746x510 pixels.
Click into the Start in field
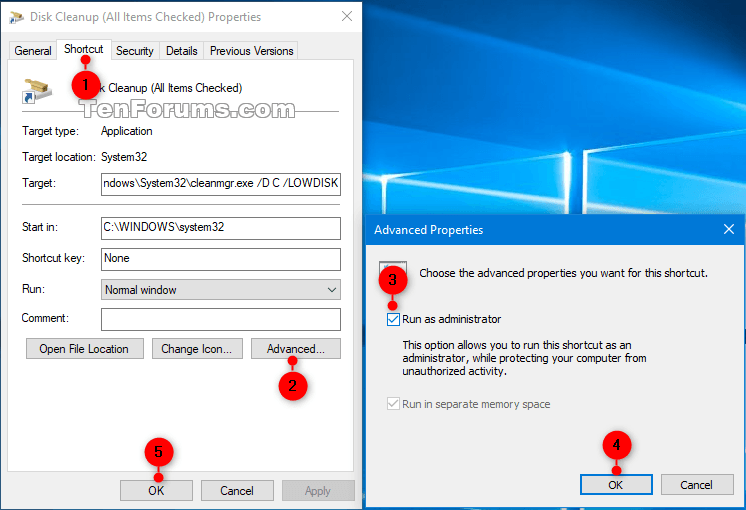(x=221, y=228)
